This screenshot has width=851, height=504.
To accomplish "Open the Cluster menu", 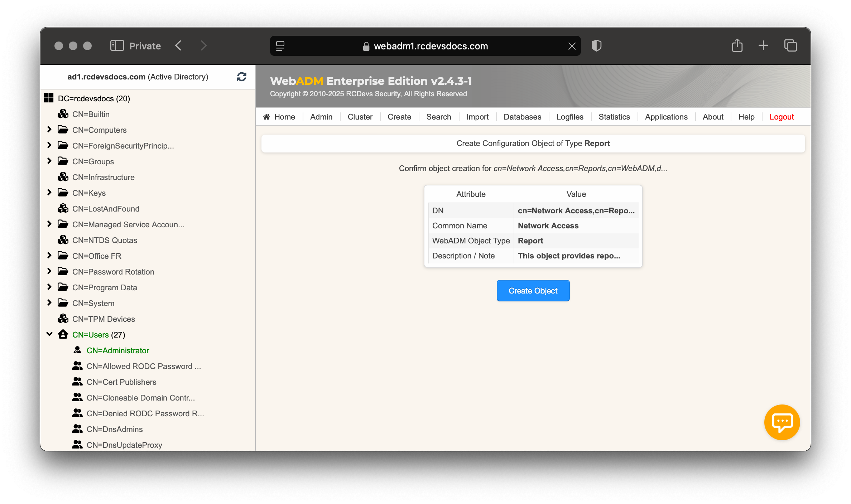I will coord(360,117).
